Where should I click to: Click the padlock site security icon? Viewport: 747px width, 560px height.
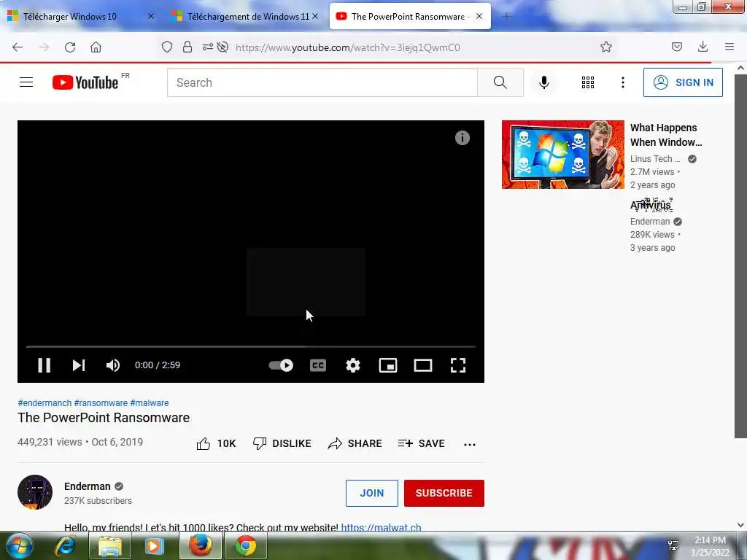coord(187,47)
